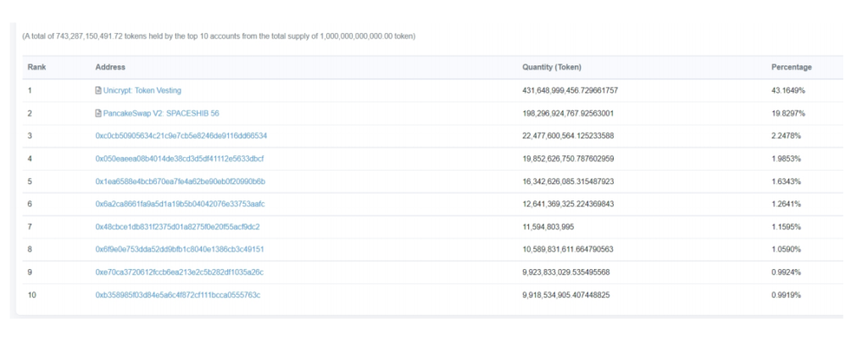Click the Address column header

point(110,67)
